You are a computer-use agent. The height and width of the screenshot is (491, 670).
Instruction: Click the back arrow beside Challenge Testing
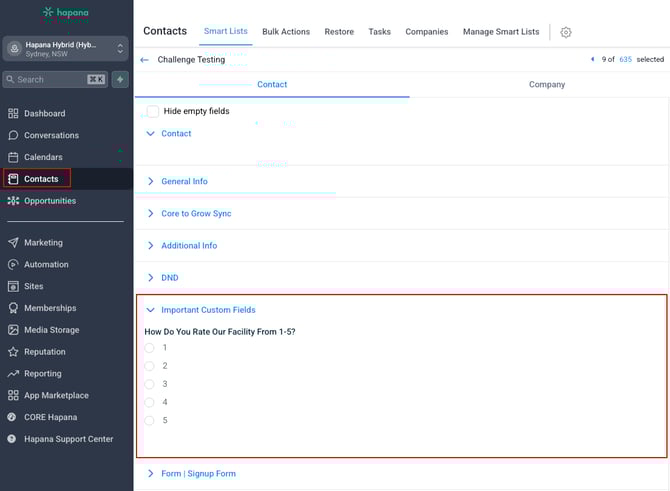(145, 60)
